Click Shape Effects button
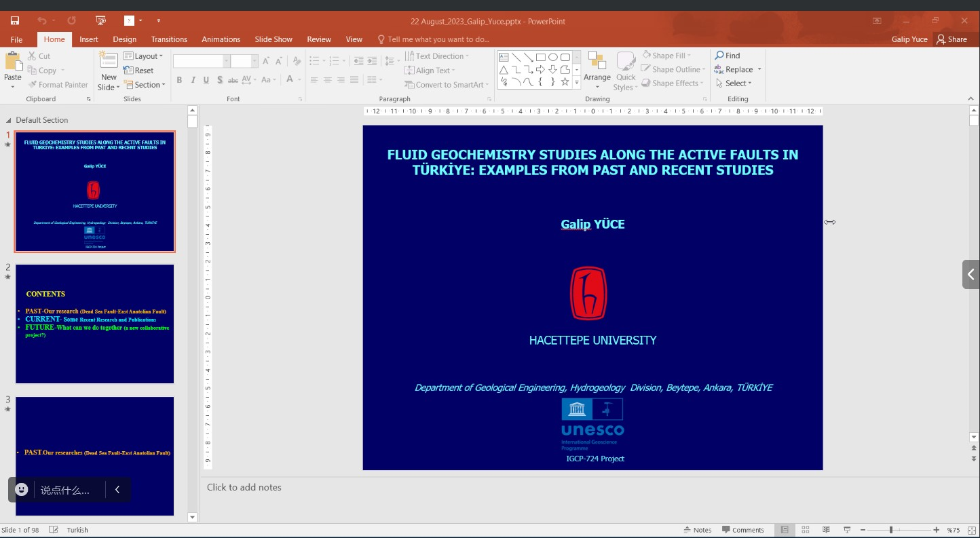 (x=673, y=83)
